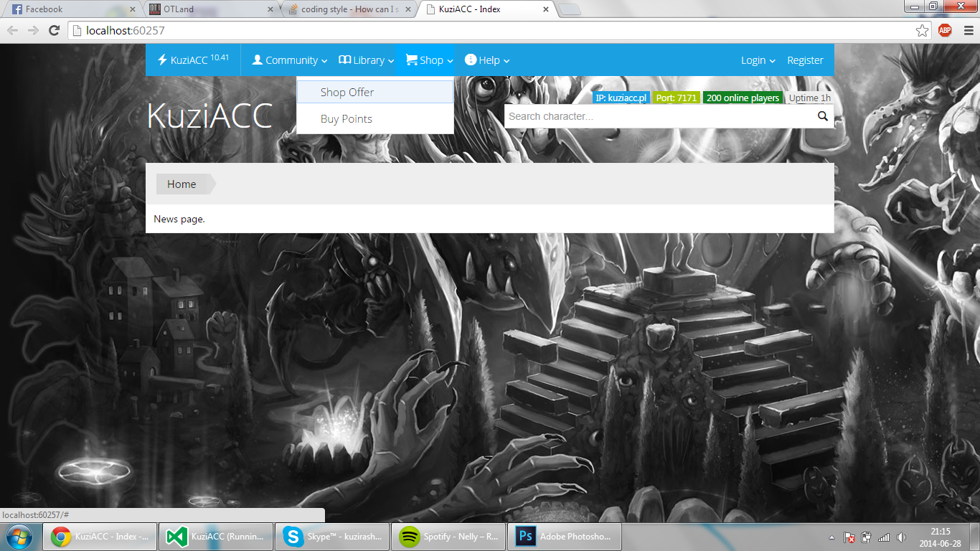Click the Register link in the navbar

[x=805, y=60]
